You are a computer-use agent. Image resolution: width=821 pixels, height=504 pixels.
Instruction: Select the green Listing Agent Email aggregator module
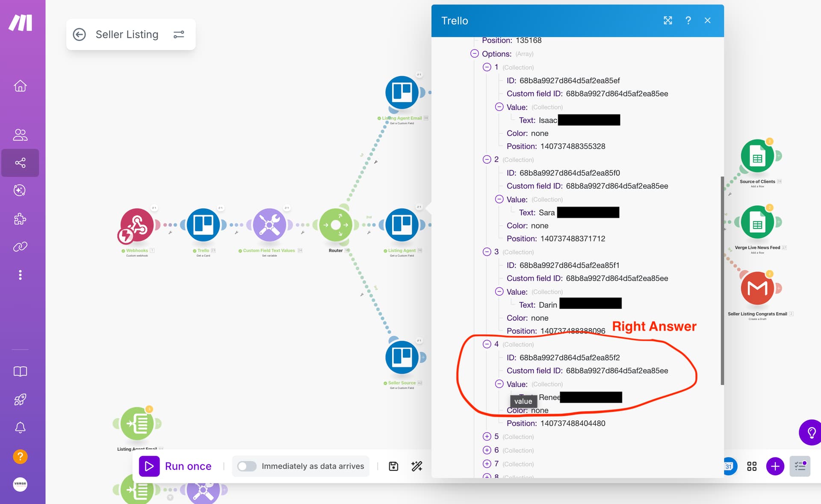[137, 424]
